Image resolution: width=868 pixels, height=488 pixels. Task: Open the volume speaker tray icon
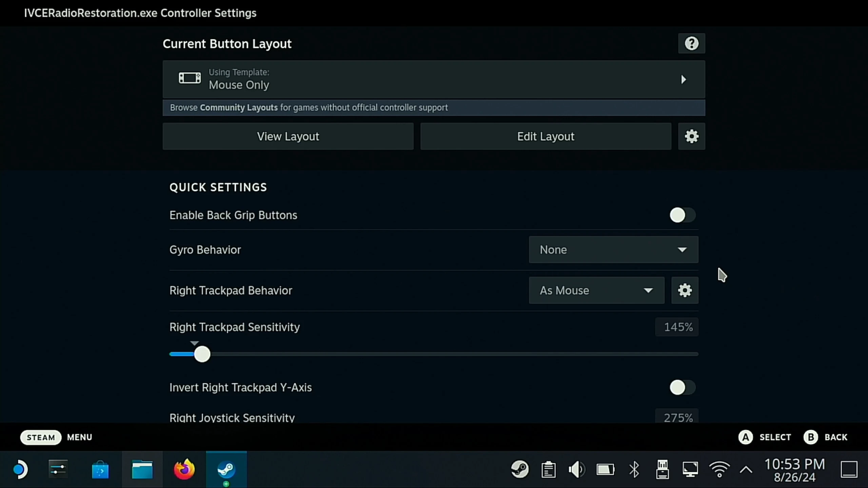(577, 470)
